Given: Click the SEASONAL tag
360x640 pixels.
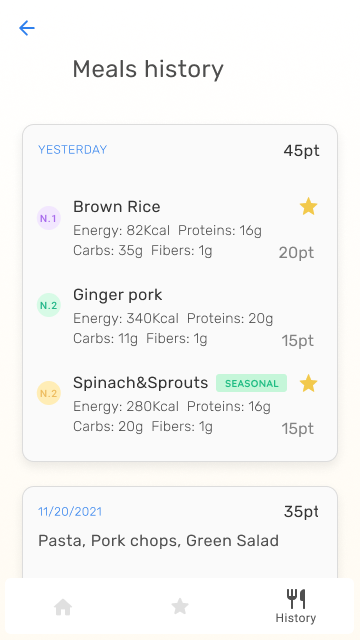Looking at the screenshot, I should (251, 384).
